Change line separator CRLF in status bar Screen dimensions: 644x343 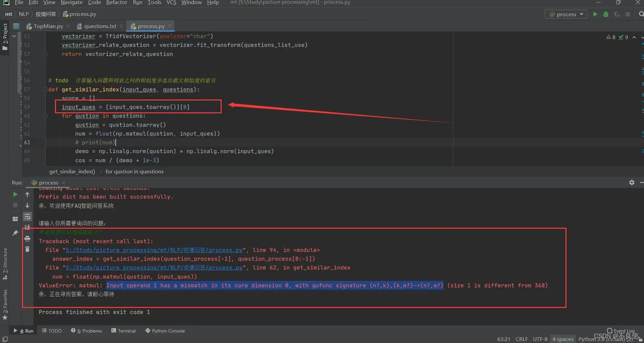pyautogui.click(x=522, y=339)
